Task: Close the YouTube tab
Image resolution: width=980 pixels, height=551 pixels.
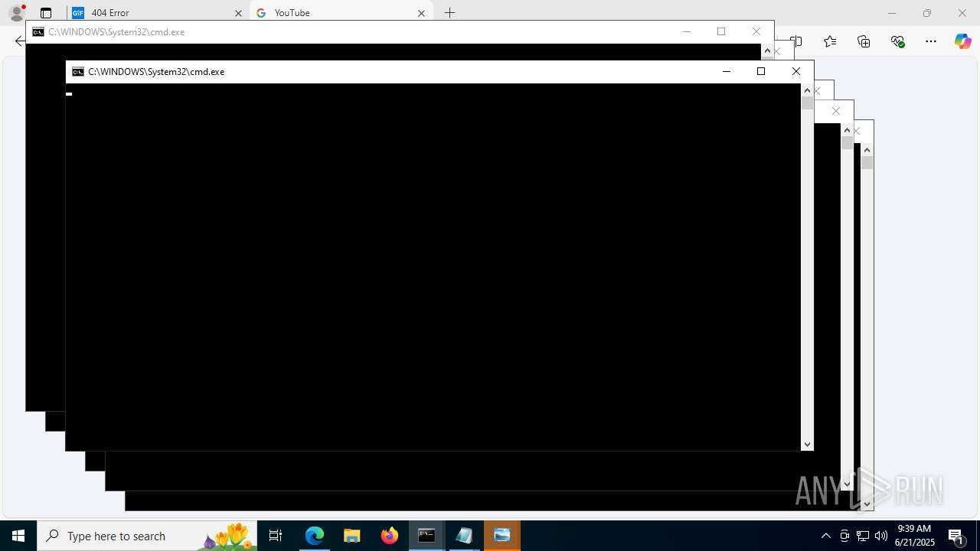Action: [x=421, y=13]
